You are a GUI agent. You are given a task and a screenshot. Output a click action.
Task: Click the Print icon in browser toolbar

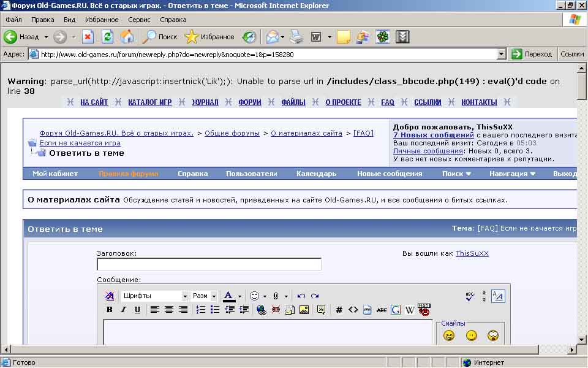(296, 37)
